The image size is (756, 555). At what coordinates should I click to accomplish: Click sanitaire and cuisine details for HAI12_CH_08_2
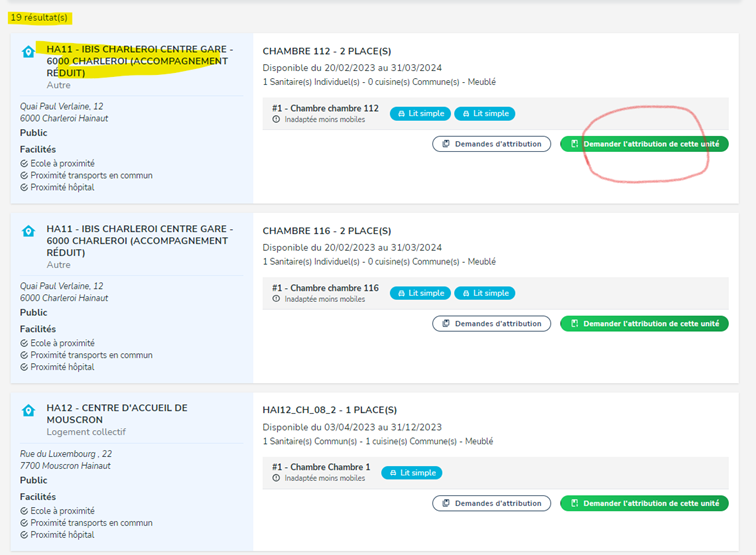point(378,441)
